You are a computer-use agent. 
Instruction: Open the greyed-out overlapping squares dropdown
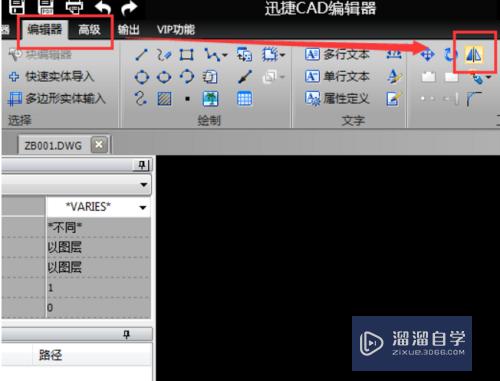click(x=282, y=77)
